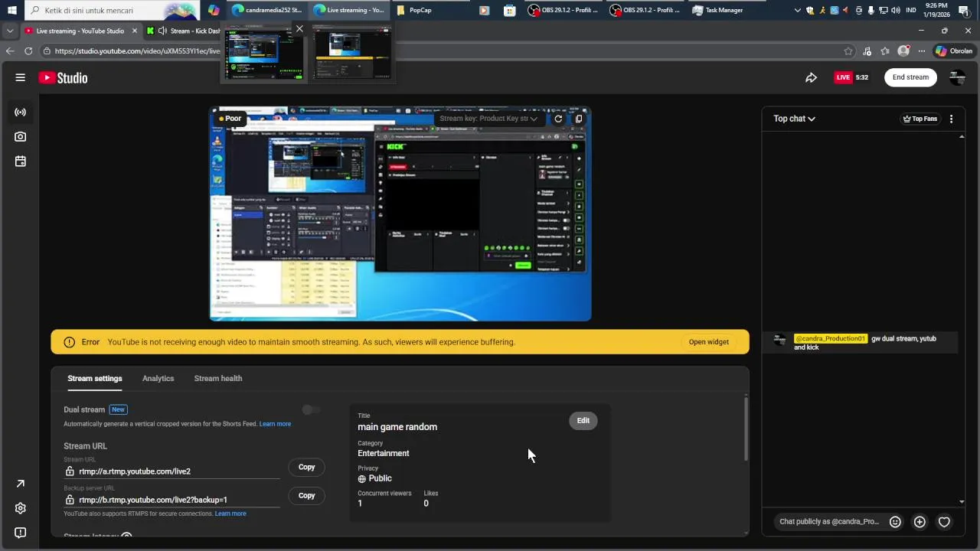This screenshot has height=551, width=980.
Task: Click the Open widget button
Action: 708,342
